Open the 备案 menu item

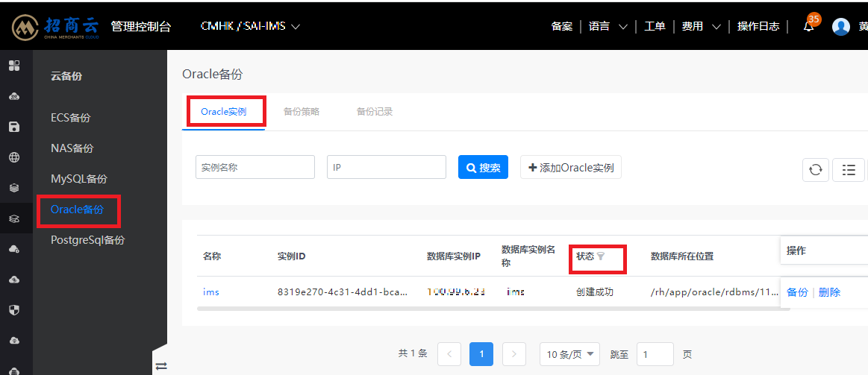point(561,26)
